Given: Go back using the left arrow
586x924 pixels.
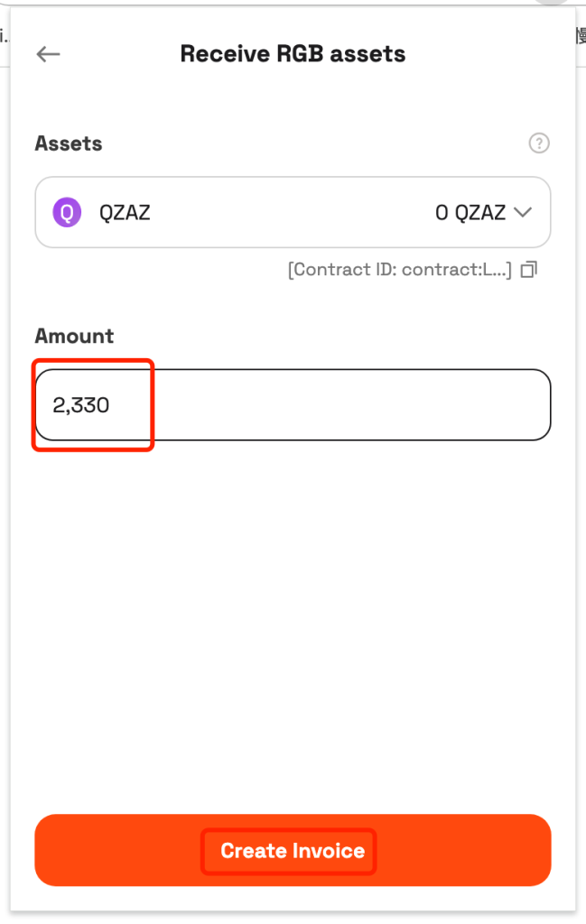Looking at the screenshot, I should click(x=49, y=54).
